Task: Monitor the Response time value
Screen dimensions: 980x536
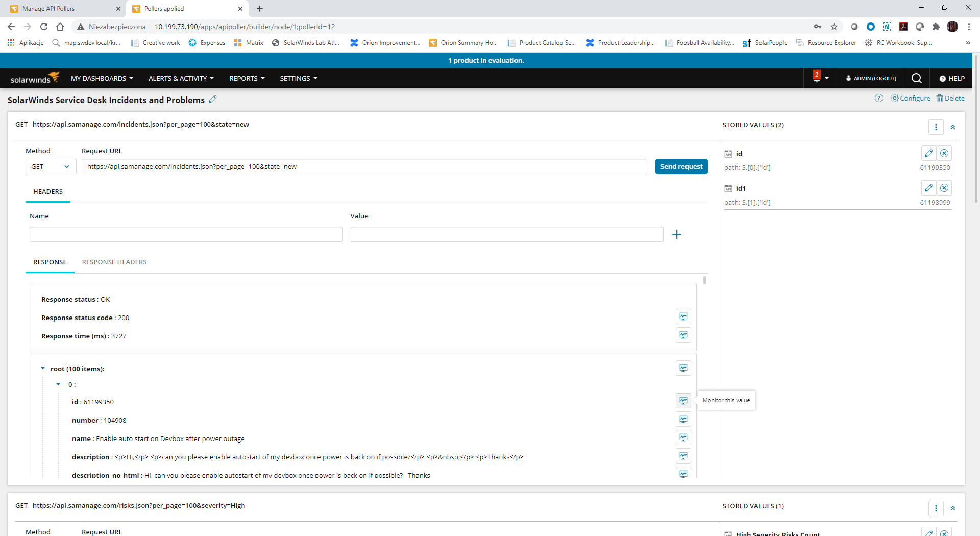Action: coord(683,335)
